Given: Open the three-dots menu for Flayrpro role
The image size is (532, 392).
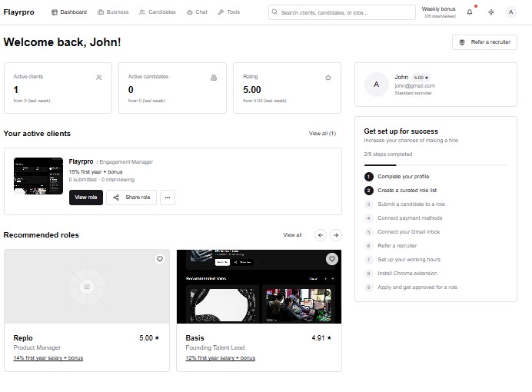Looking at the screenshot, I should point(168,198).
